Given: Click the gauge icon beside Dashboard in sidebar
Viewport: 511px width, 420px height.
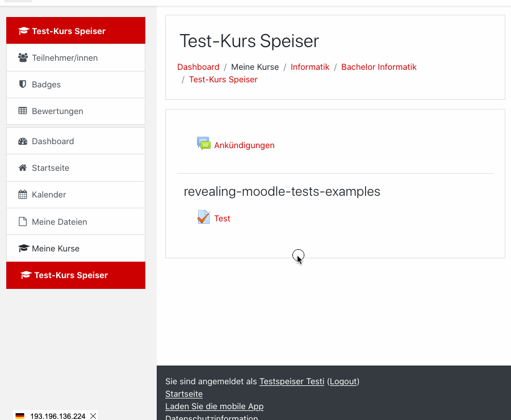Looking at the screenshot, I should tap(23, 141).
